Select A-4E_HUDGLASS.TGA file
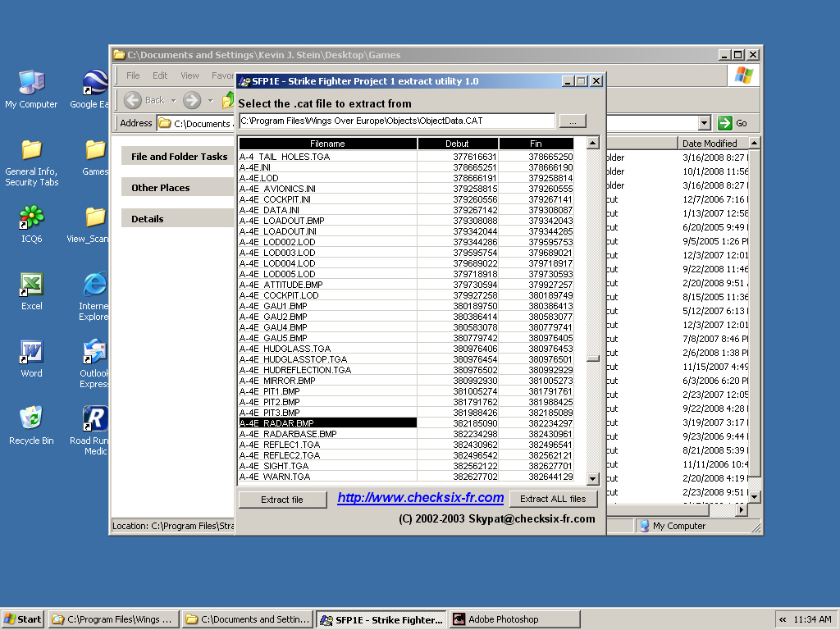840x630 pixels. coord(406,349)
